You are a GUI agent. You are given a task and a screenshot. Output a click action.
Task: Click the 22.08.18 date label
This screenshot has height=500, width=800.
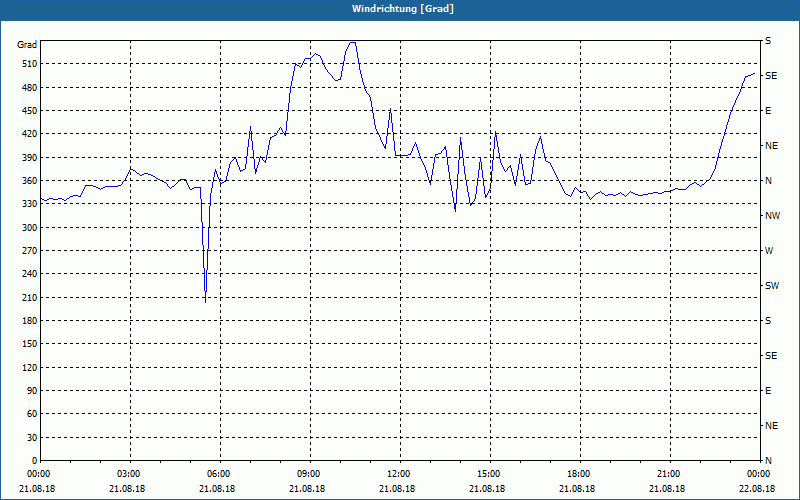(757, 489)
